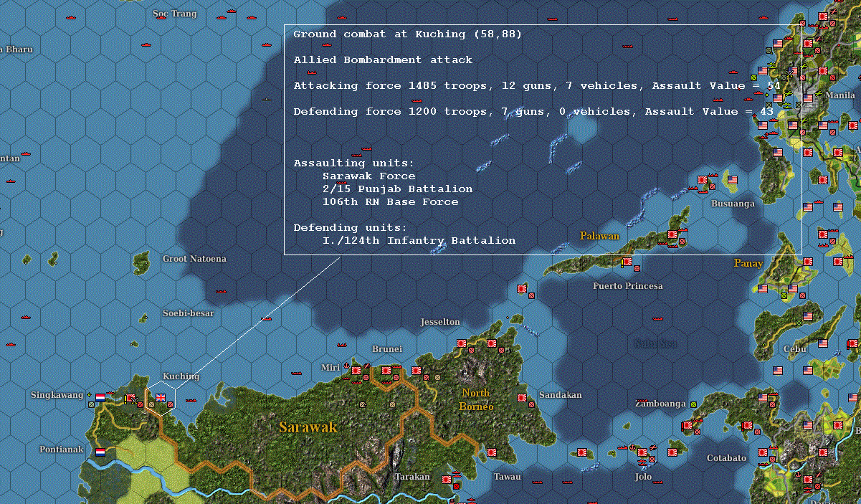Click the 'Soebi-besar' island label
This screenshot has width=861, height=504.
[188, 313]
